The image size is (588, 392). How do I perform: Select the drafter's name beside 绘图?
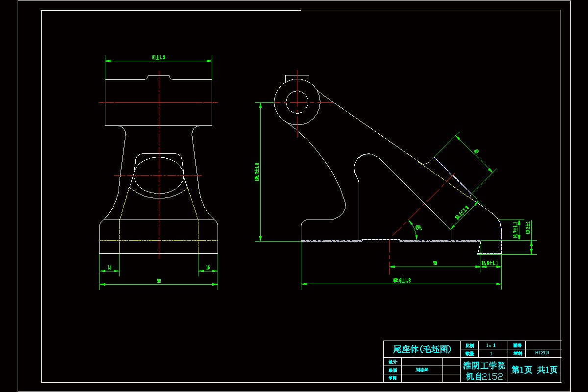[422, 370]
